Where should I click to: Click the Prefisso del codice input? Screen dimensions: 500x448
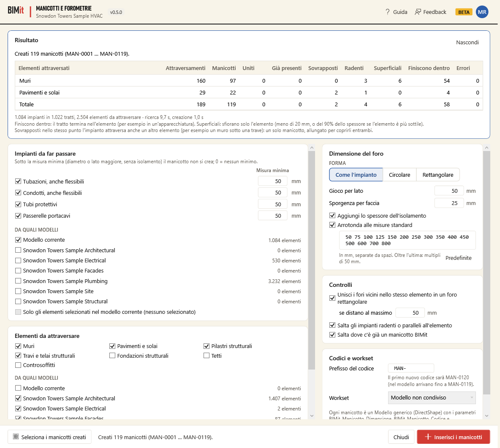(411, 368)
